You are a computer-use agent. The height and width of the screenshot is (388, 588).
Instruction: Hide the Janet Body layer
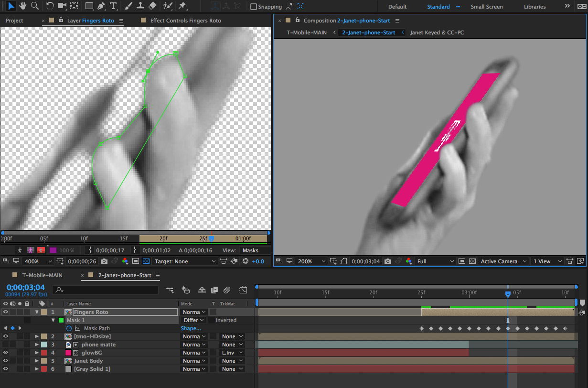pyautogui.click(x=5, y=361)
